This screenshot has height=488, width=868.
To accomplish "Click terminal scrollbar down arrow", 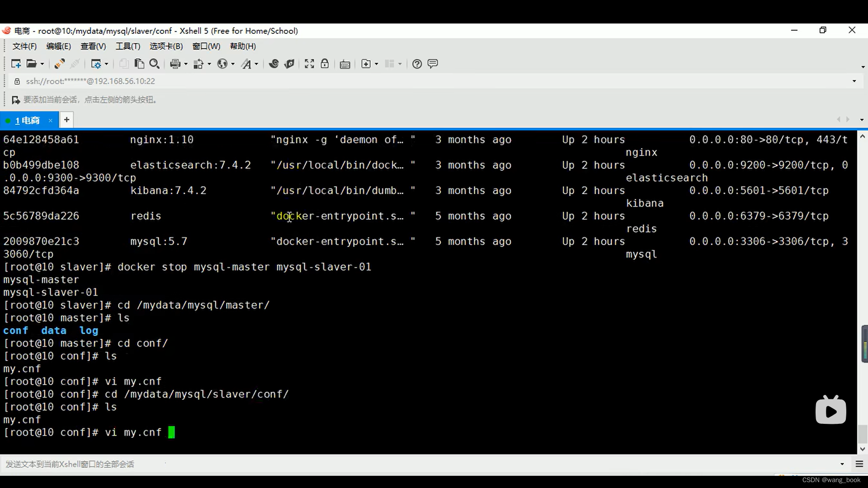I will [863, 449].
